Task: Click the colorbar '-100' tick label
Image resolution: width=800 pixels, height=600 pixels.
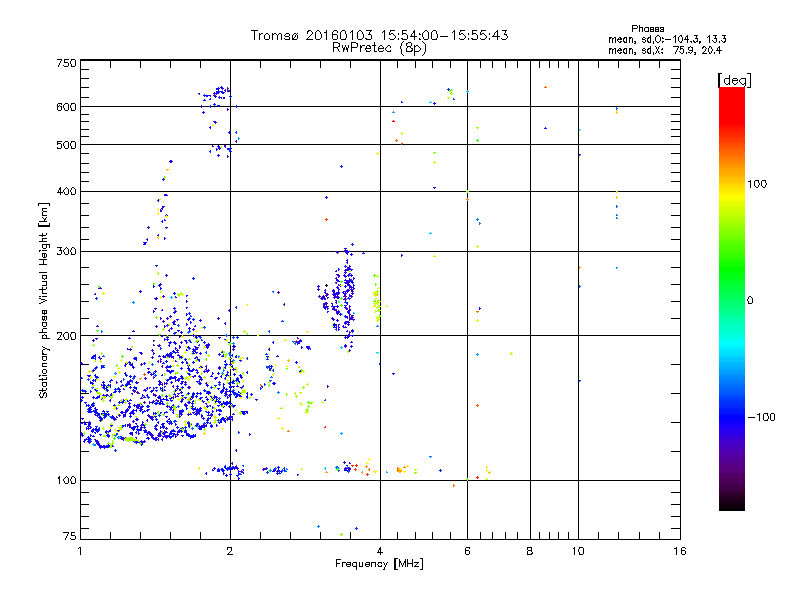Action: tap(762, 417)
